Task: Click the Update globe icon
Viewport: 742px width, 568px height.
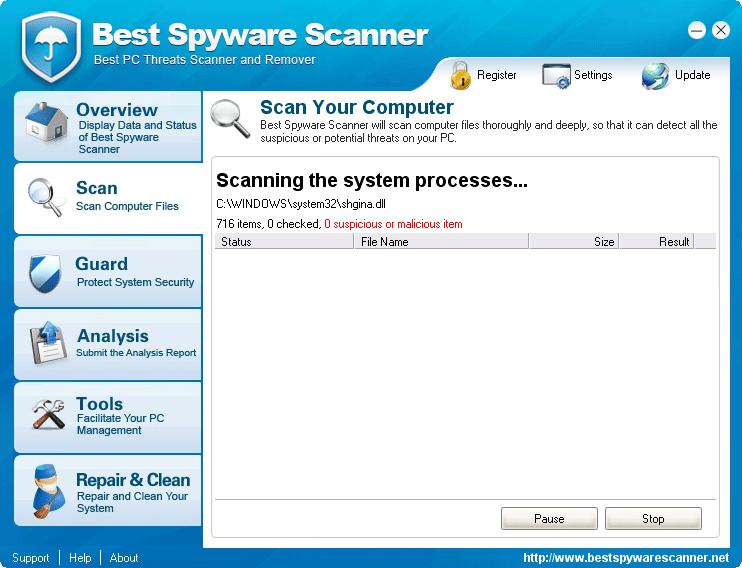Action: click(655, 76)
